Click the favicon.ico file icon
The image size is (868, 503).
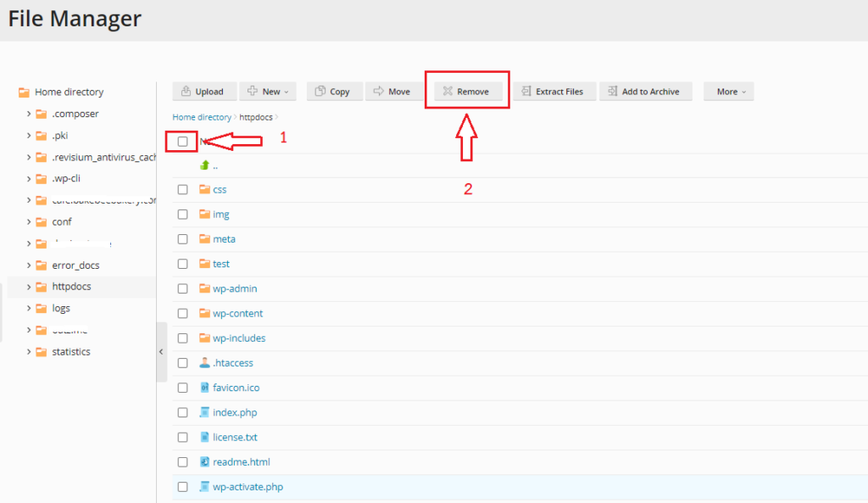point(203,387)
